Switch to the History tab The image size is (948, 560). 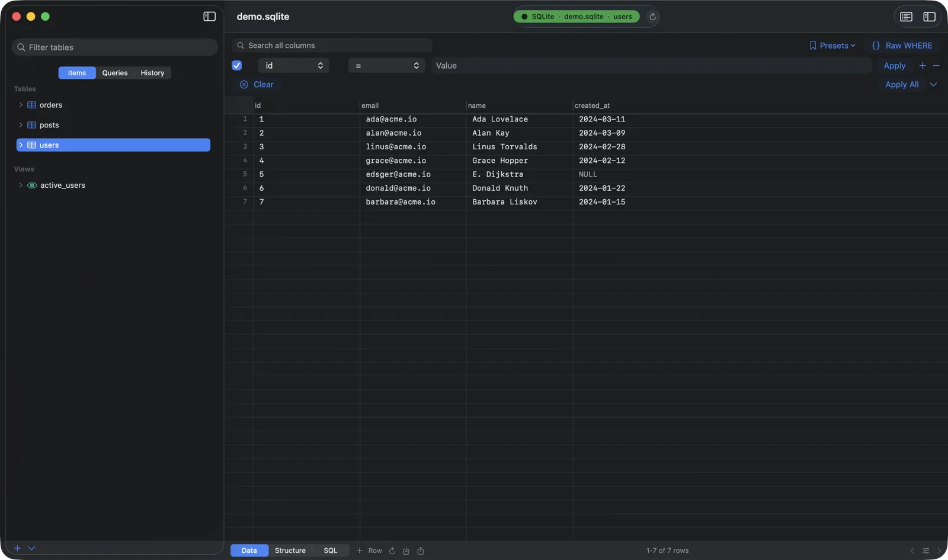[x=152, y=73]
